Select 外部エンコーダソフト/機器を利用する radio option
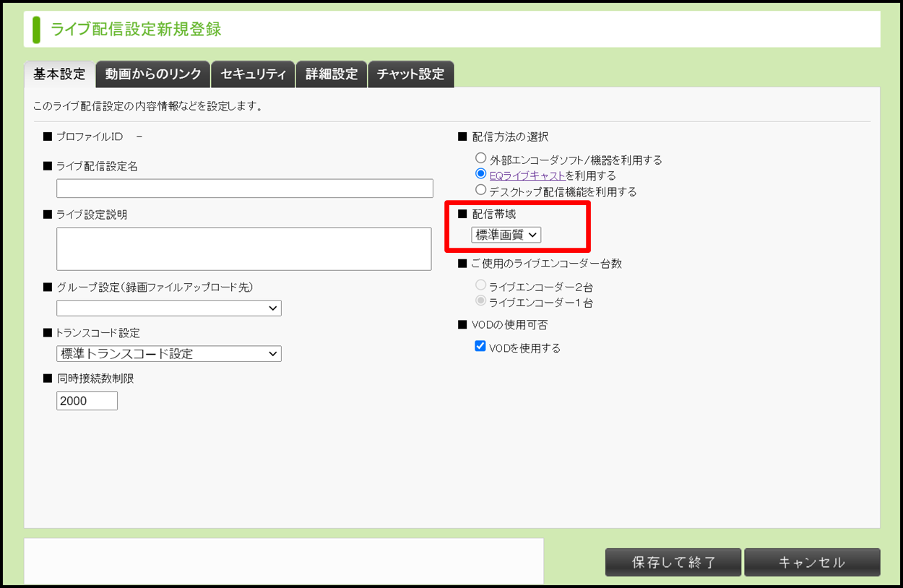Screen dimensions: 903x588 tap(480, 158)
